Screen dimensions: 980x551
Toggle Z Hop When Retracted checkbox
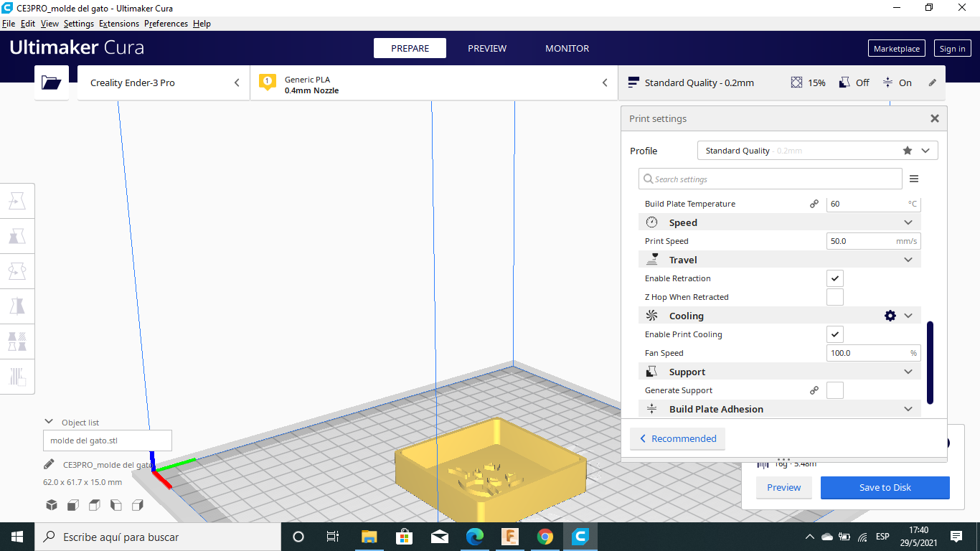click(835, 297)
